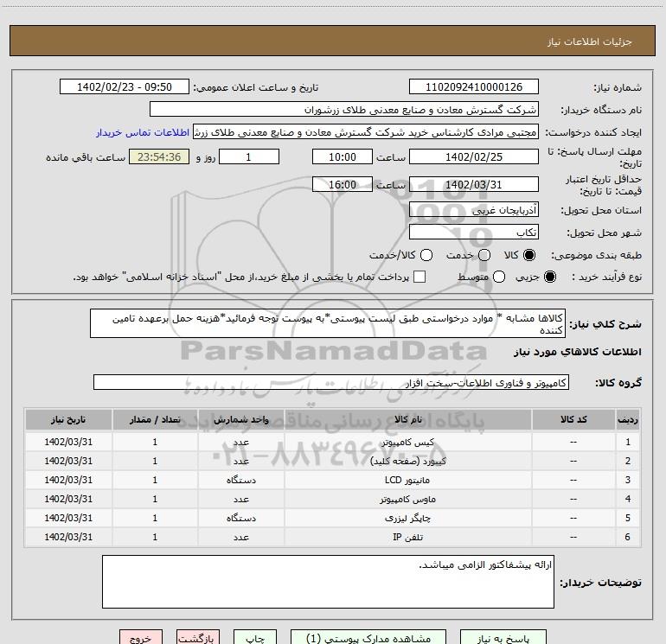Select the متوسط purchase type radio
666x644 pixels.
(499, 277)
